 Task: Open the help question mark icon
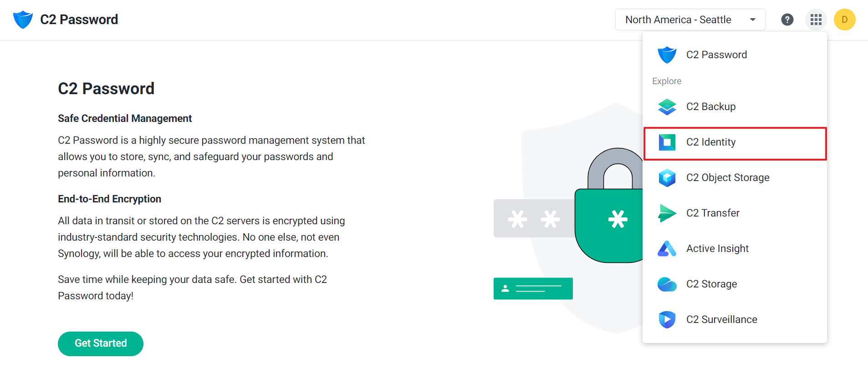click(x=787, y=19)
